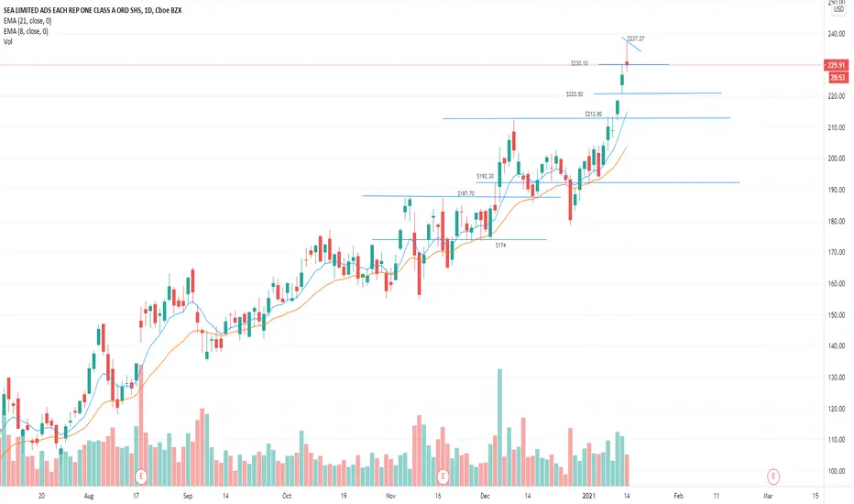Open the USD currency selector on price axis
Image resolution: width=854 pixels, height=504 pixels.
[x=838, y=9]
